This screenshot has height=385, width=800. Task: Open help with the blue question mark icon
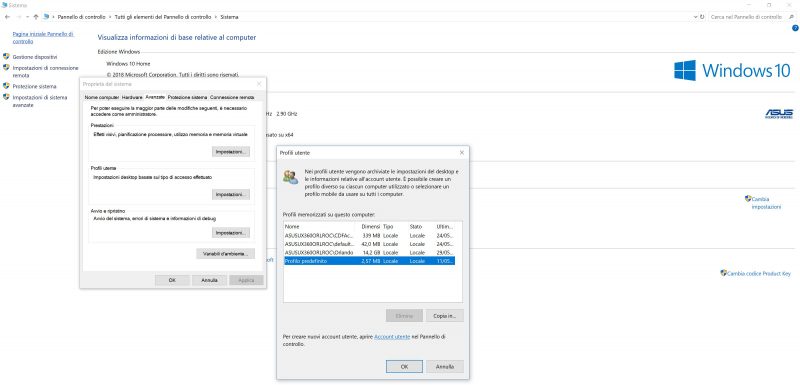point(795,28)
